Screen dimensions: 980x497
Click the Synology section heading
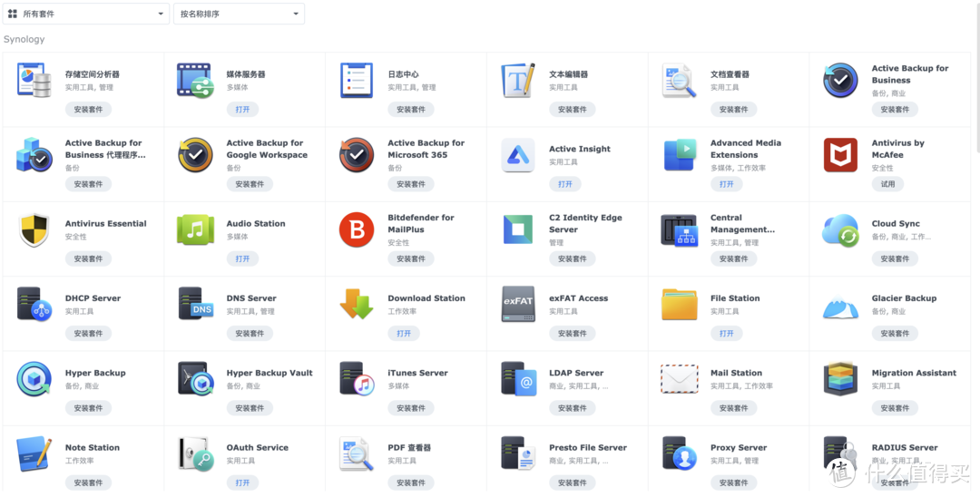click(24, 39)
